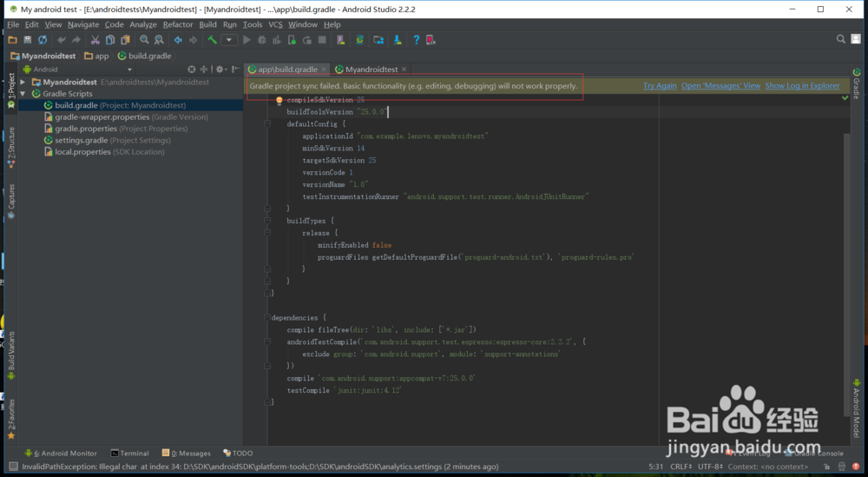The image size is (868, 477).
Task: Open SDK Manager download icon
Action: pos(398,40)
